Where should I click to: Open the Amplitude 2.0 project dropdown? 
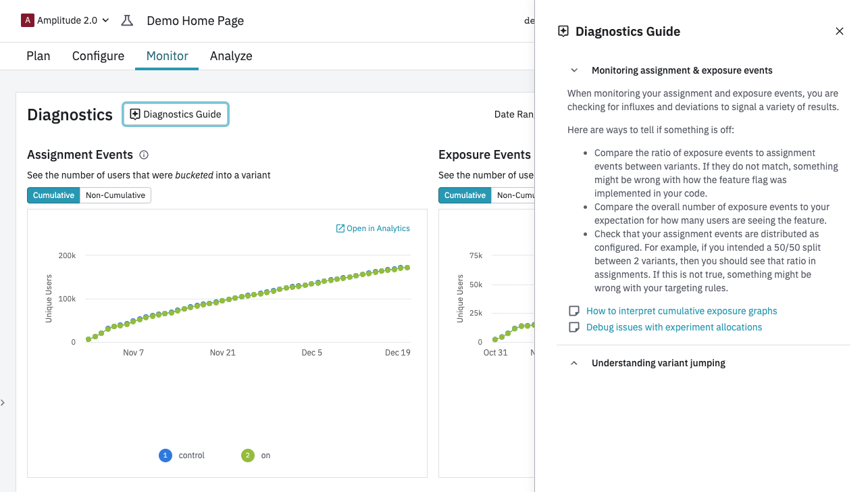click(66, 20)
